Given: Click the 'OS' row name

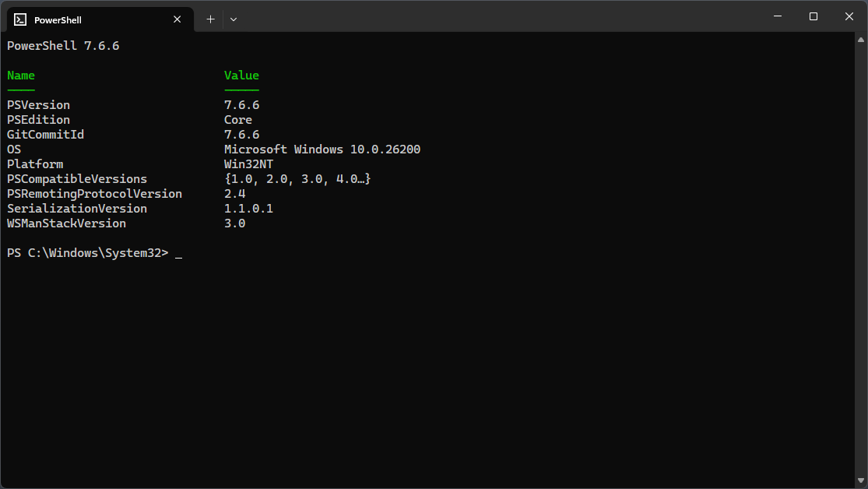Looking at the screenshot, I should pyautogui.click(x=14, y=150).
